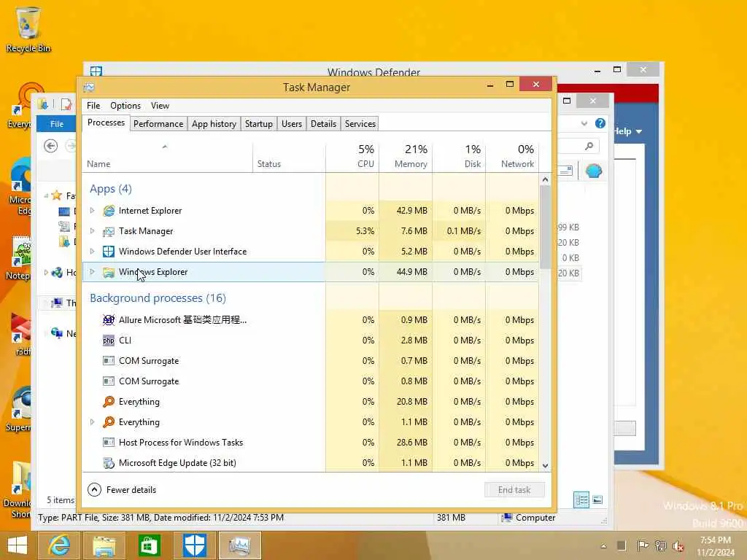Select the Apps (4) group heading
The height and width of the screenshot is (560, 747).
coord(111,189)
